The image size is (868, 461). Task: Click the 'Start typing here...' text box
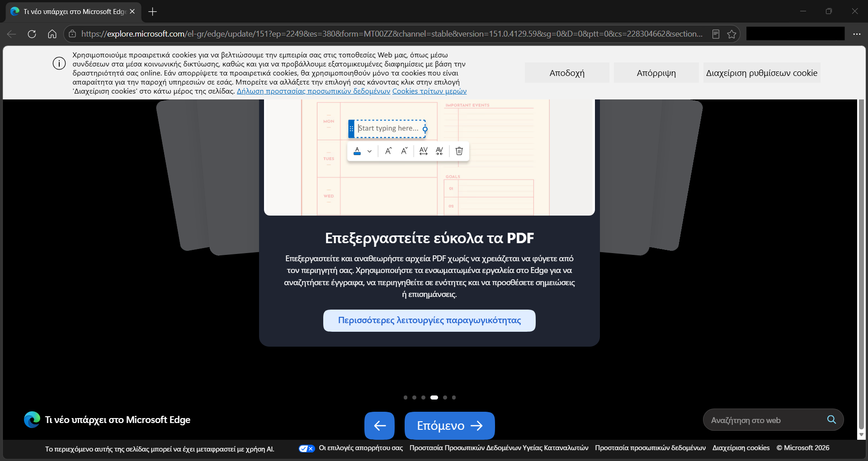click(388, 128)
